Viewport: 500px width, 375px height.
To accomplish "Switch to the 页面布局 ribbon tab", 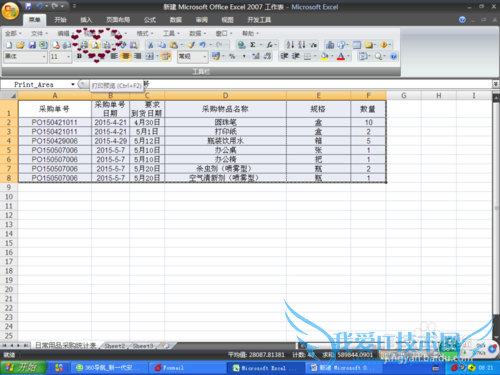I will pyautogui.click(x=118, y=20).
